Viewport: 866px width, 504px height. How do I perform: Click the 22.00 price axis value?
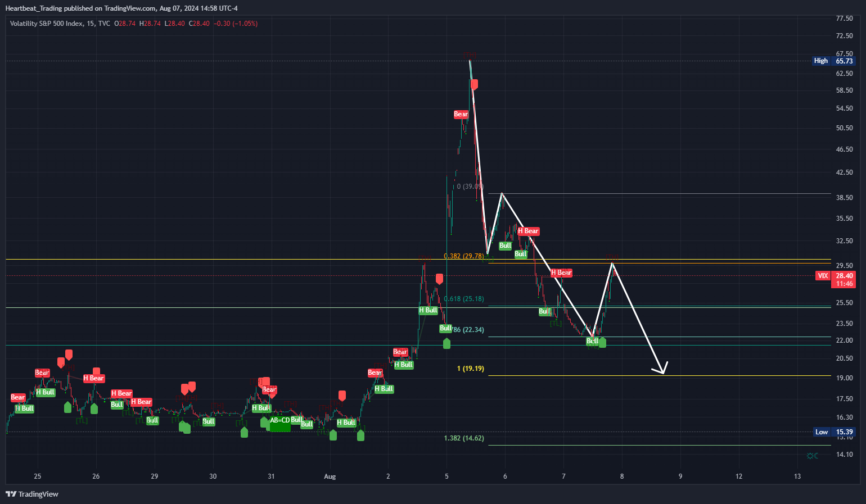pyautogui.click(x=844, y=340)
